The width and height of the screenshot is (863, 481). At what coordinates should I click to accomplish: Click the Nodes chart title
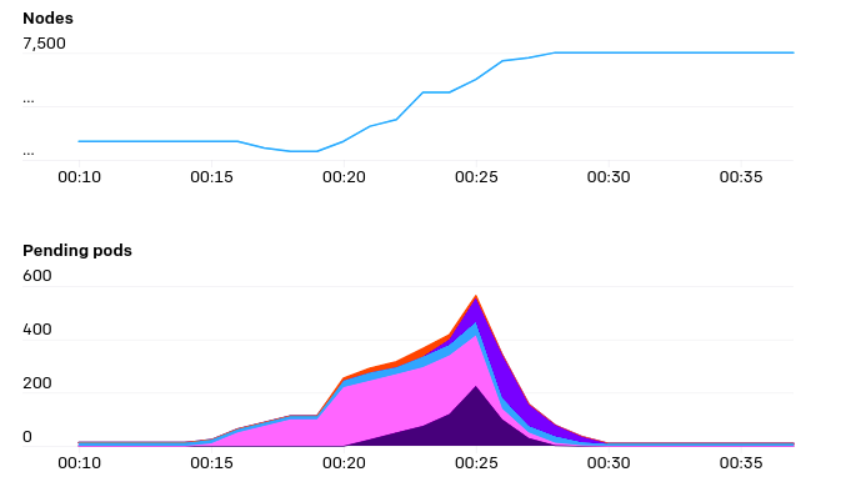tap(45, 18)
